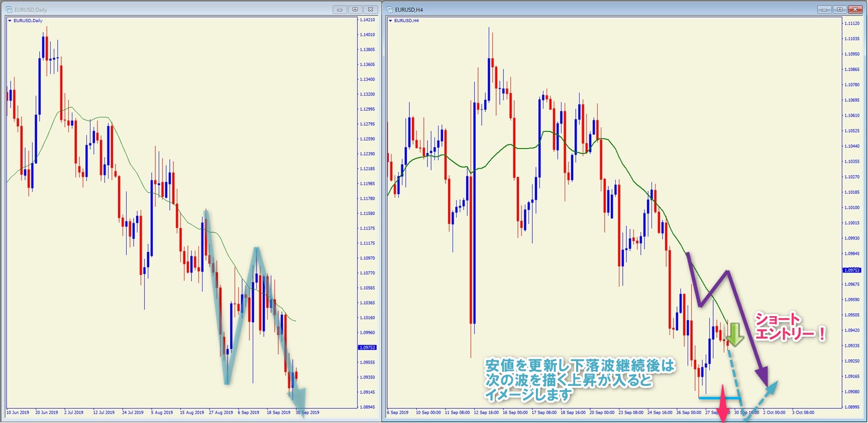This screenshot has width=868, height=423.
Task: Click the 2 Jul 2019 date on the Daily time axis
Action: pyautogui.click(x=74, y=412)
